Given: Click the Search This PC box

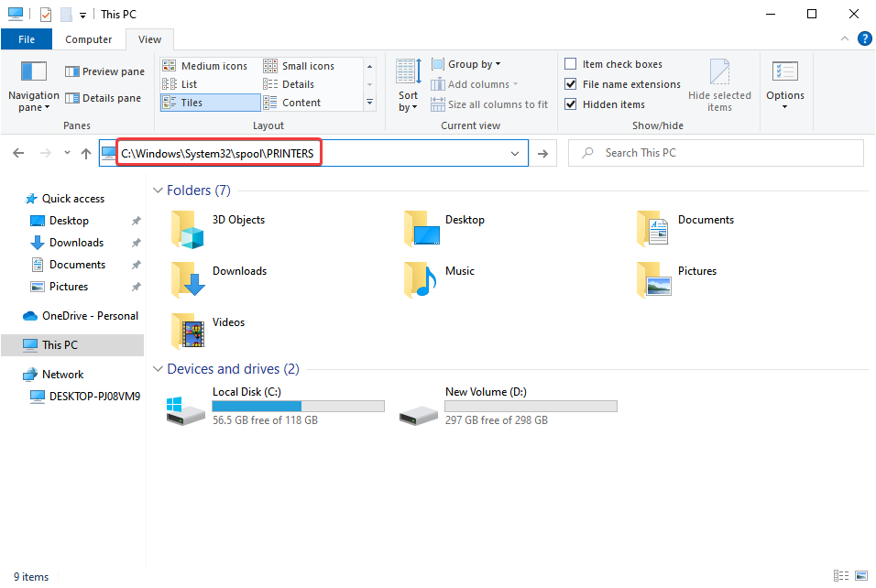Looking at the screenshot, I should (716, 153).
